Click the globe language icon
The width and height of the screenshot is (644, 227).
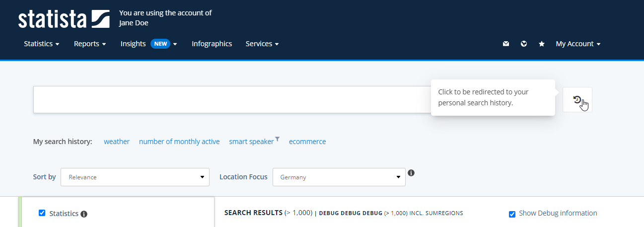524,44
